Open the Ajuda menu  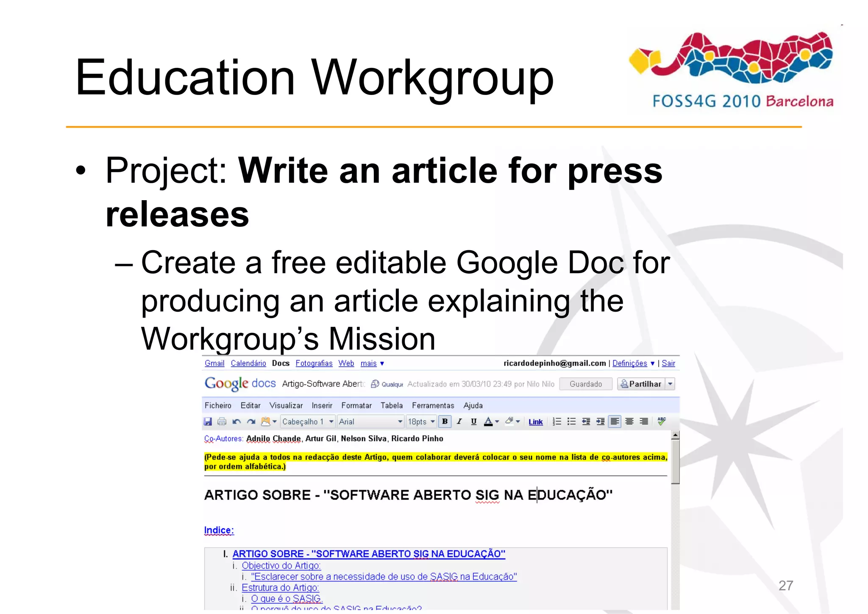tap(473, 405)
